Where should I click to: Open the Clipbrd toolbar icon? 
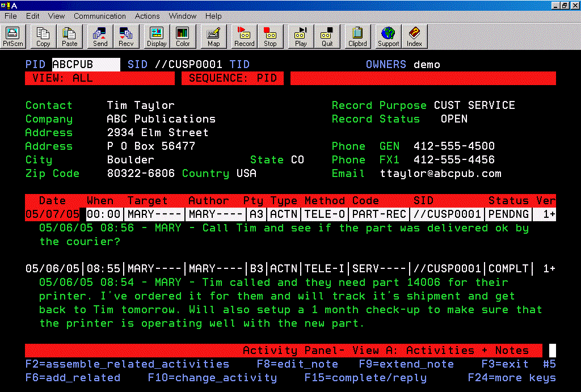coord(357,37)
